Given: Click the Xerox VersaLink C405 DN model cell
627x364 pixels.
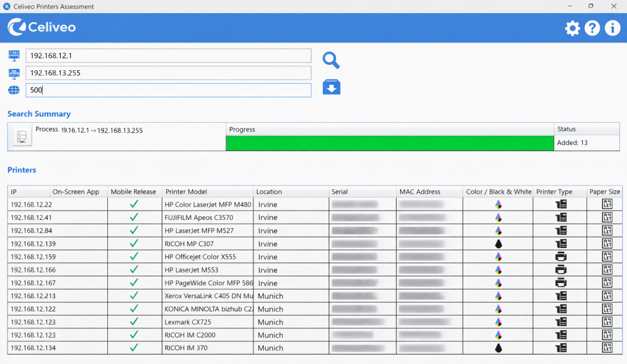Looking at the screenshot, I should [x=208, y=296].
